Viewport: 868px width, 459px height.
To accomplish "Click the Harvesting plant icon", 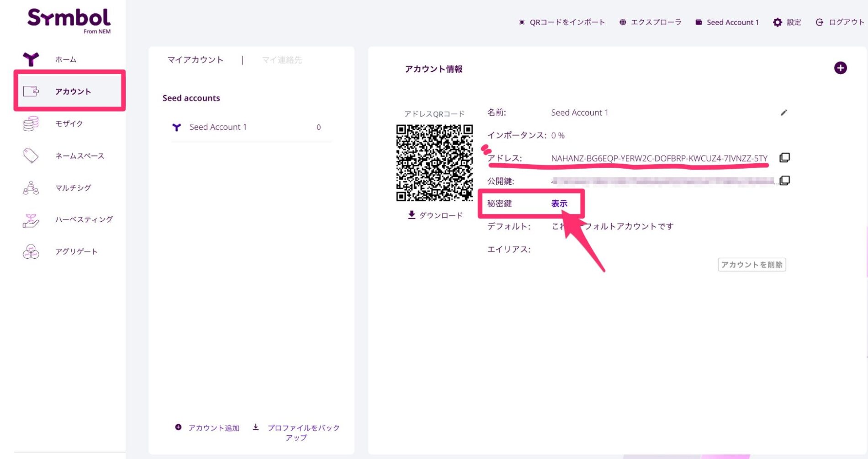I will point(31,220).
